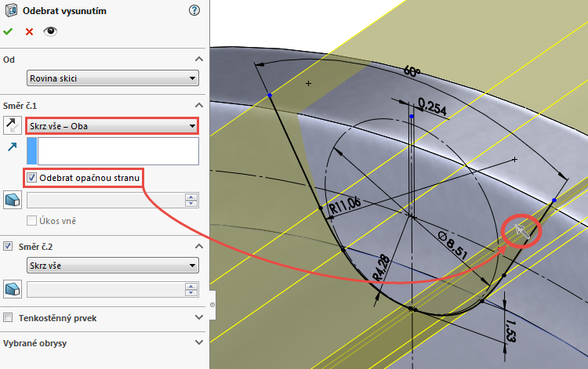Click draft angle field in Směr č.1
Image resolution: width=588 pixels, height=369 pixels.
point(105,201)
